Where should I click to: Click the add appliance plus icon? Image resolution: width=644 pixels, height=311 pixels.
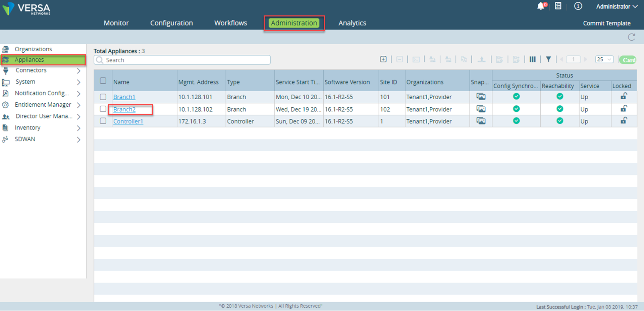(383, 59)
